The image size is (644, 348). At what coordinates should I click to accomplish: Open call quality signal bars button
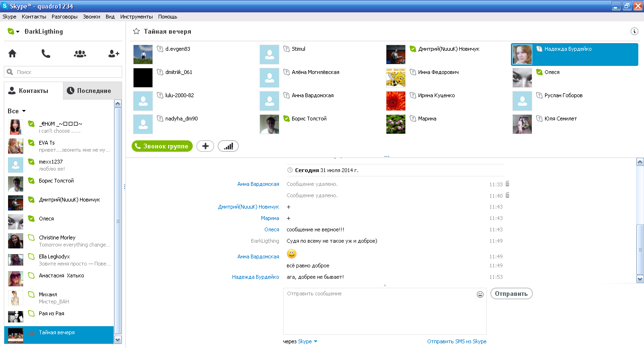coord(228,146)
